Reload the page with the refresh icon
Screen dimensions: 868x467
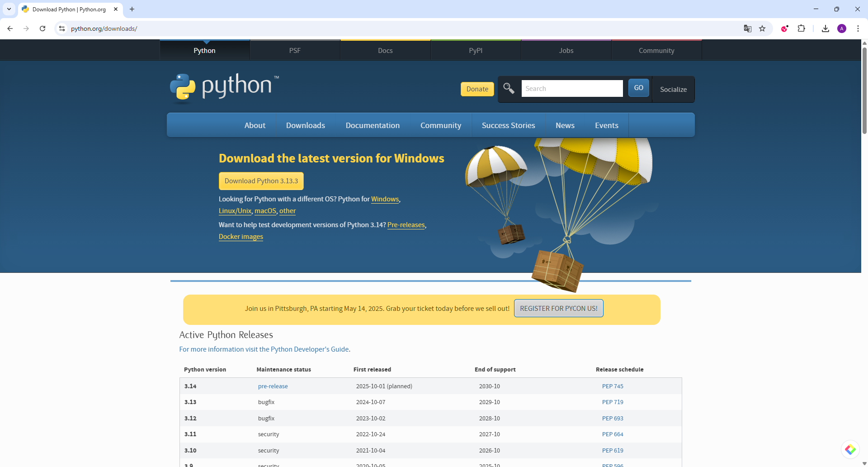point(42,29)
